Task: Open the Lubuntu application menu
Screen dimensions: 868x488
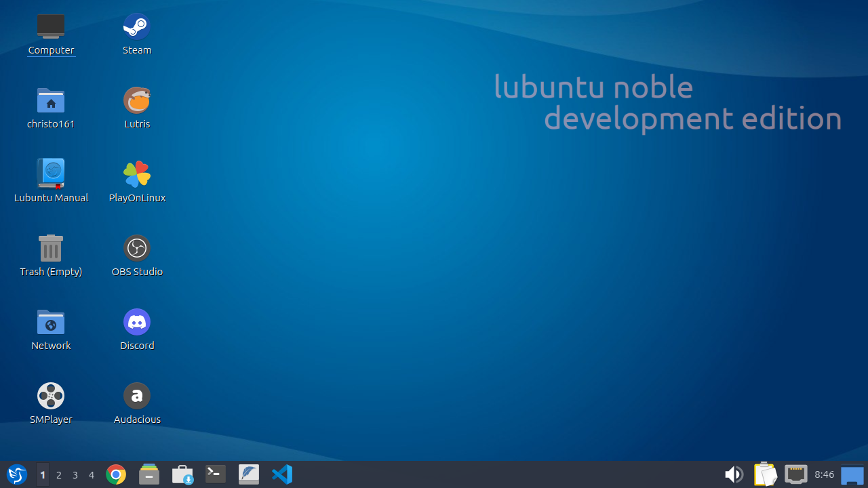Action: pos(17,474)
